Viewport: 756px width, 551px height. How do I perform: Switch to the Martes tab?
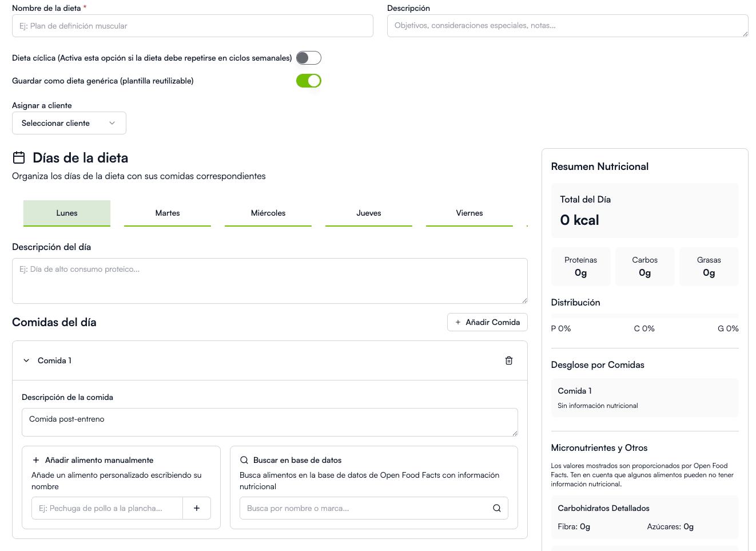(x=168, y=213)
